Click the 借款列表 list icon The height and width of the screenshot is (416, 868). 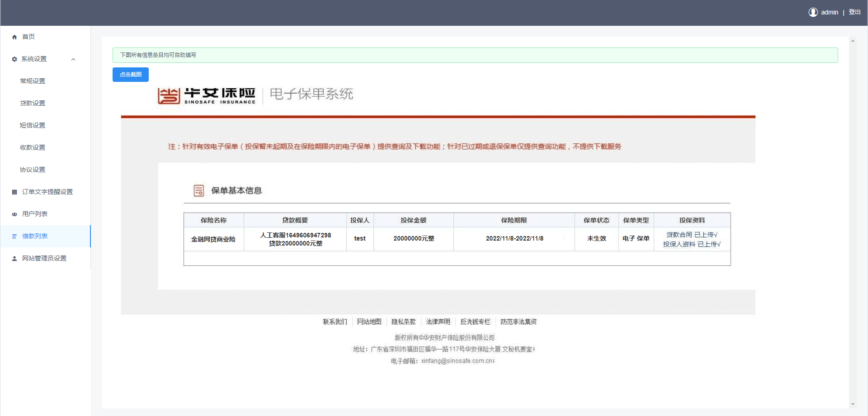coord(14,236)
